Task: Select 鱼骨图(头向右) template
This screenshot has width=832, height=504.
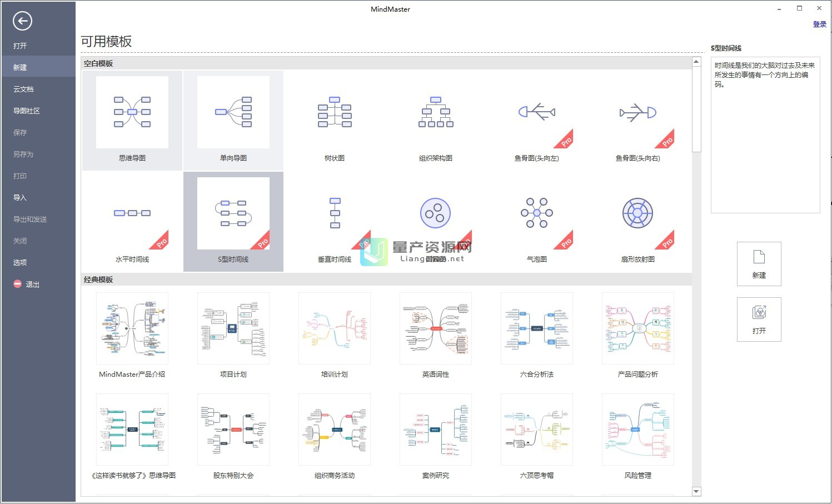Action: pos(638,120)
